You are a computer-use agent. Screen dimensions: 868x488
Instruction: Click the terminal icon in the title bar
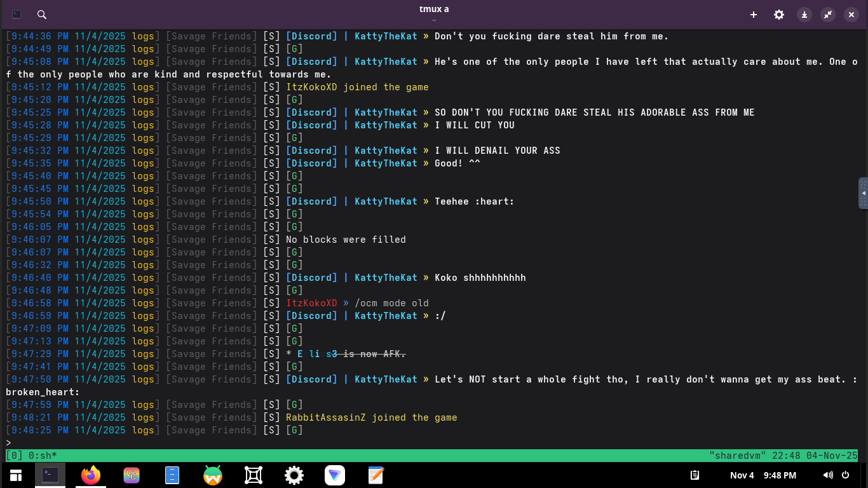(17, 15)
